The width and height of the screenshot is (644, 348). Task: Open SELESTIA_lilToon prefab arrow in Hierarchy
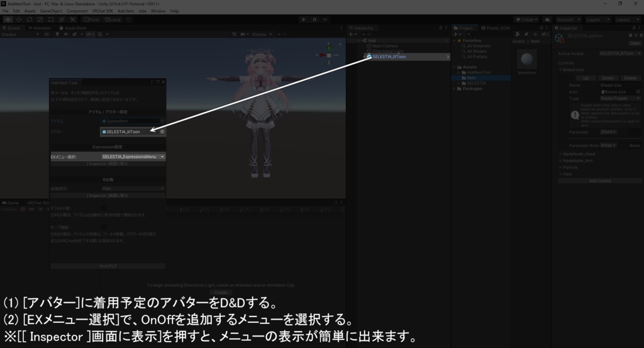448,57
